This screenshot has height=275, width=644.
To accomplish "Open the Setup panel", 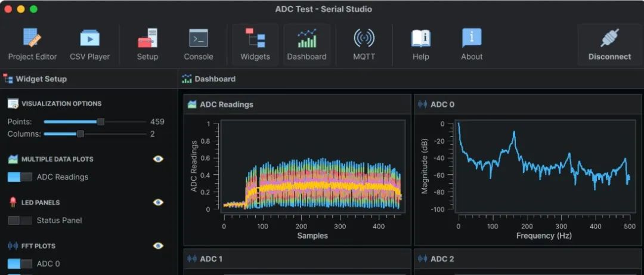I will (x=147, y=44).
